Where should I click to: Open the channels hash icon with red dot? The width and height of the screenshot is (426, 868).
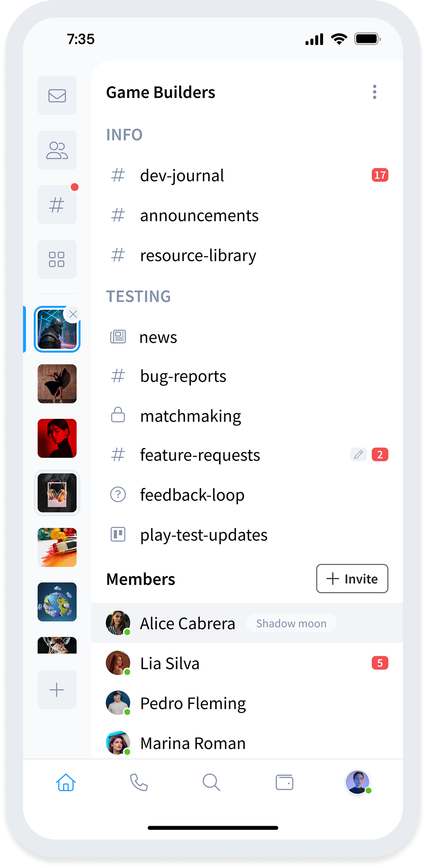pyautogui.click(x=57, y=204)
